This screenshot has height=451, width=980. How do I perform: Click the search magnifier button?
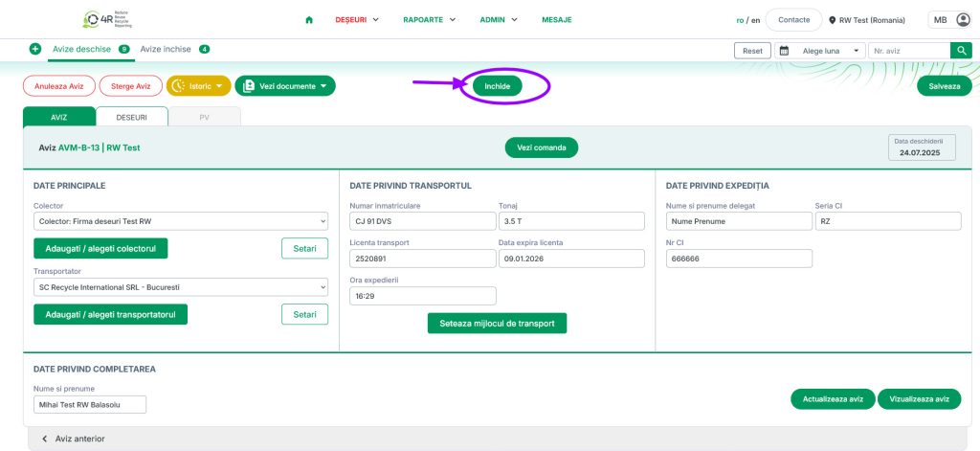click(x=960, y=51)
